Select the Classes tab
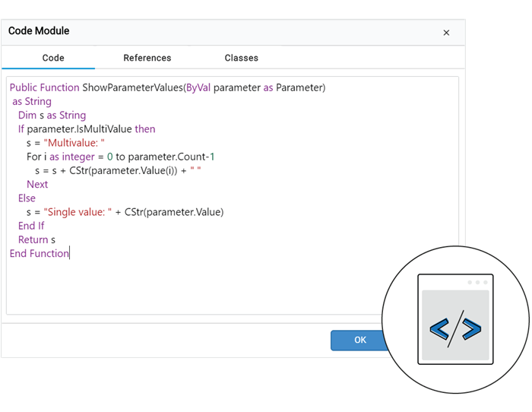Viewport: 532px width, 412px height. point(241,58)
